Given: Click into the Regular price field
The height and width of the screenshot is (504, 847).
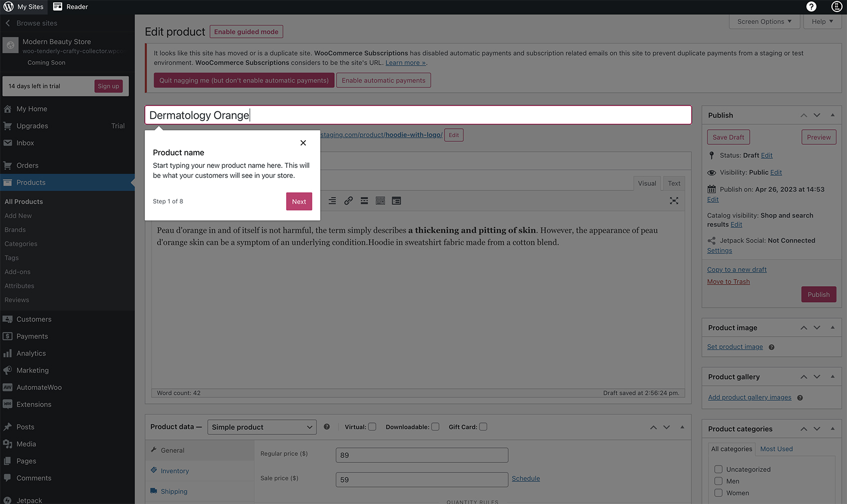Looking at the screenshot, I should [x=422, y=455].
